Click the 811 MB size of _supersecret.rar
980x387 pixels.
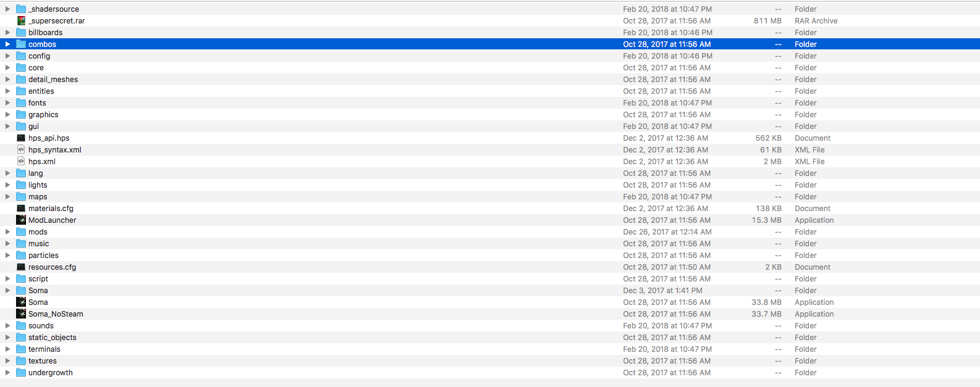pos(767,21)
